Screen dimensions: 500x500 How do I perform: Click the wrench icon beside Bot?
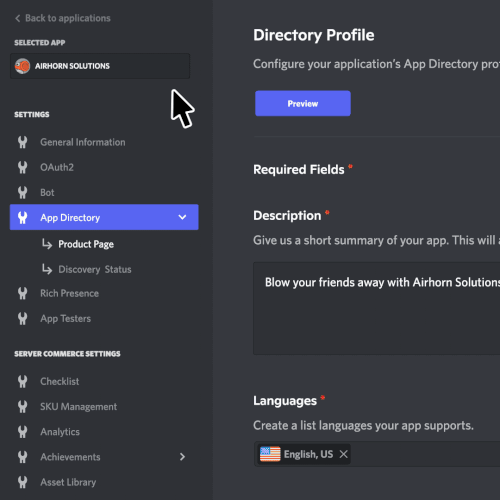[22, 193]
